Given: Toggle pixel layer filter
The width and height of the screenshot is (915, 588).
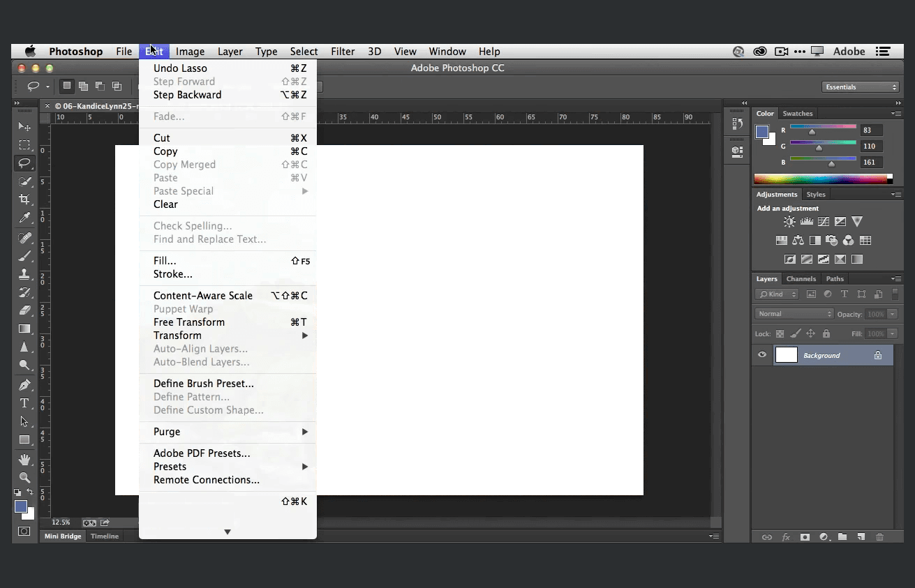Looking at the screenshot, I should 811,294.
